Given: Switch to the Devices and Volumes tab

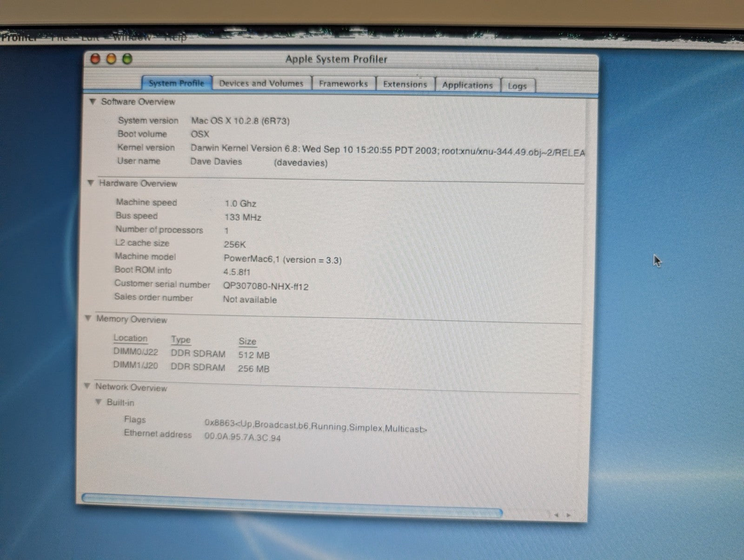Looking at the screenshot, I should pos(261,84).
